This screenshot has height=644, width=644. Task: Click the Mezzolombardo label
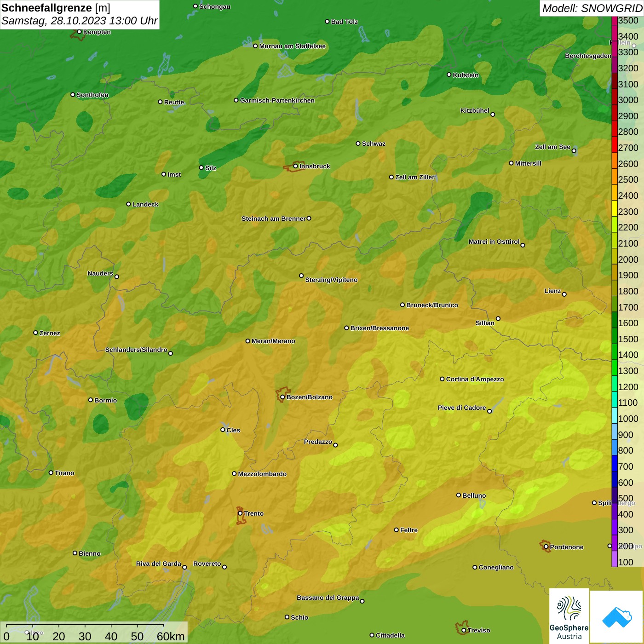point(262,474)
